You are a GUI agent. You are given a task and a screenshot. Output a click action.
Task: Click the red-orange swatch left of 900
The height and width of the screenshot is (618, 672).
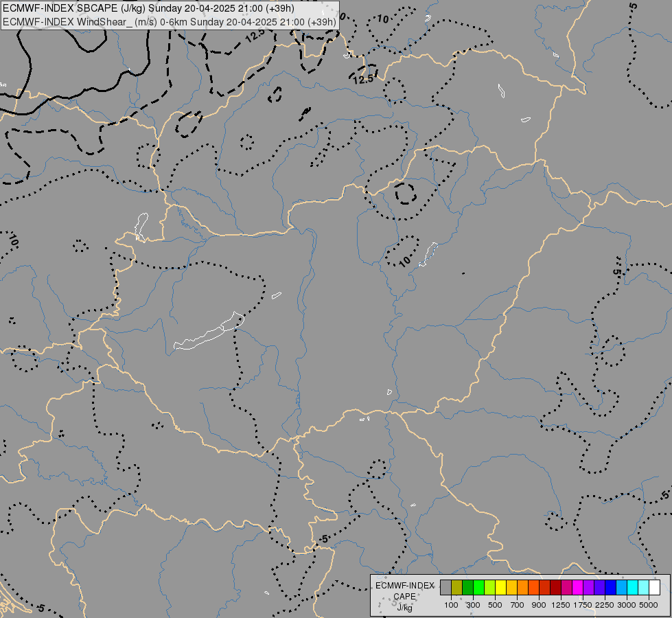(533, 587)
